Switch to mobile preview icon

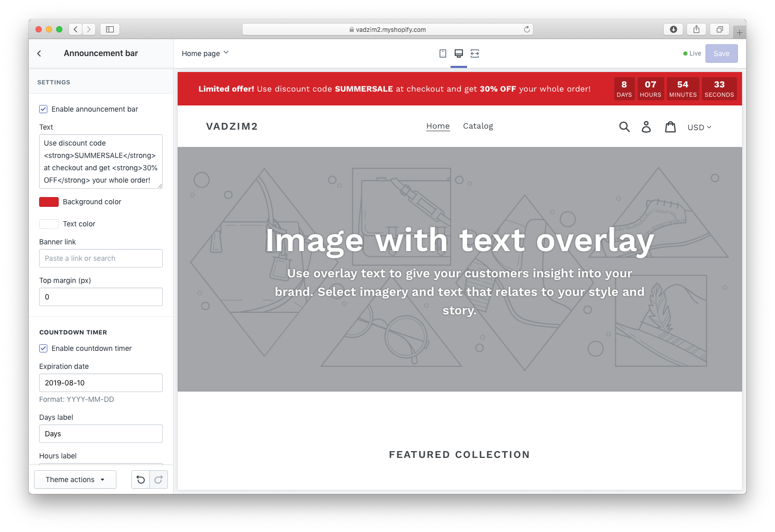click(442, 54)
